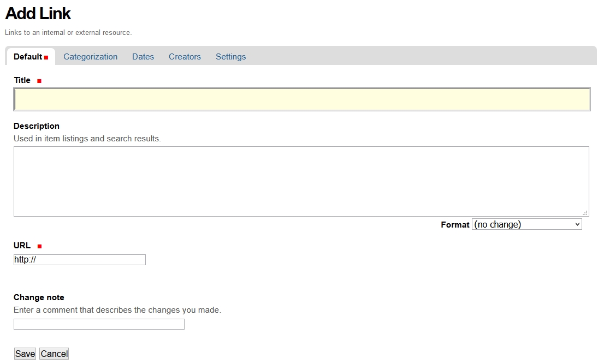Go to the Creators tab

[x=185, y=57]
